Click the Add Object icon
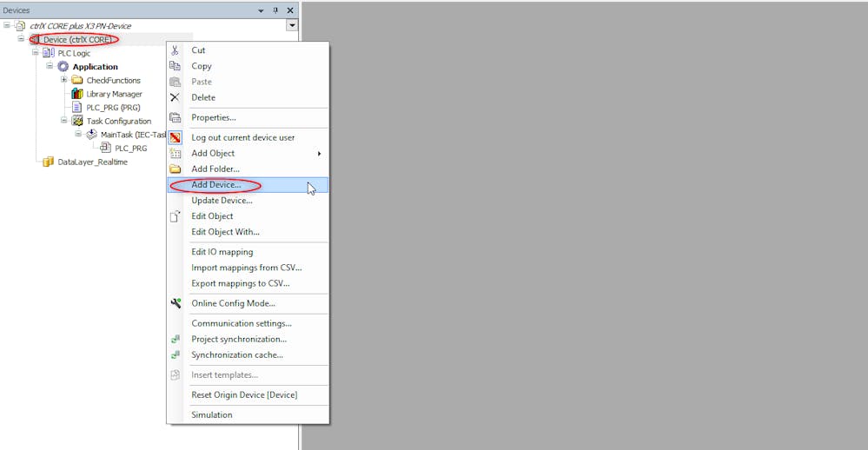Screen dimensions: 868x450 coord(175,153)
